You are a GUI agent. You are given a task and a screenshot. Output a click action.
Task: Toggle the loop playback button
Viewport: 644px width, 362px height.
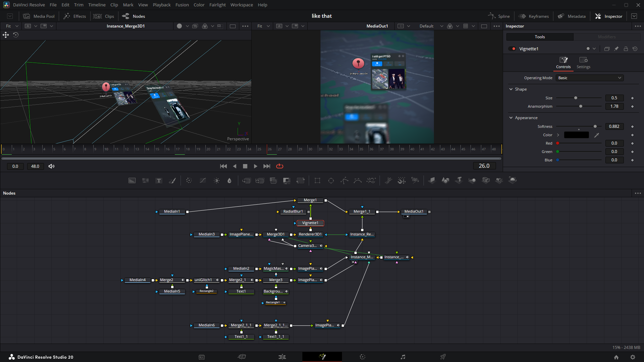280,166
